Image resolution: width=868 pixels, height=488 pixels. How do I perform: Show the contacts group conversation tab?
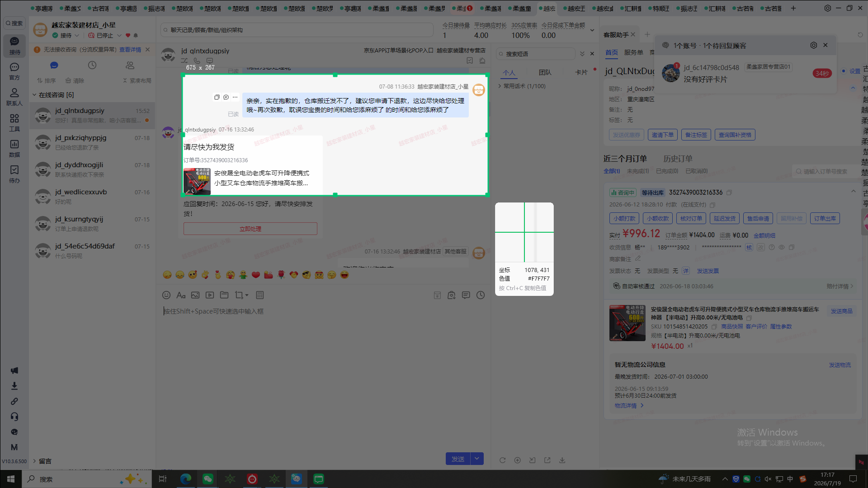coord(130,65)
